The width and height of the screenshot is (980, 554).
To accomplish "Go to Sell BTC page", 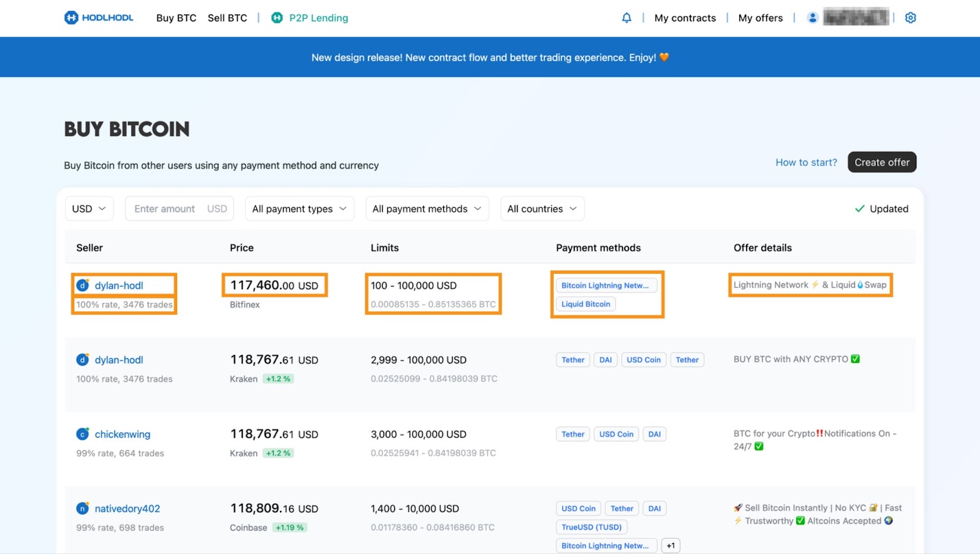I will point(227,18).
